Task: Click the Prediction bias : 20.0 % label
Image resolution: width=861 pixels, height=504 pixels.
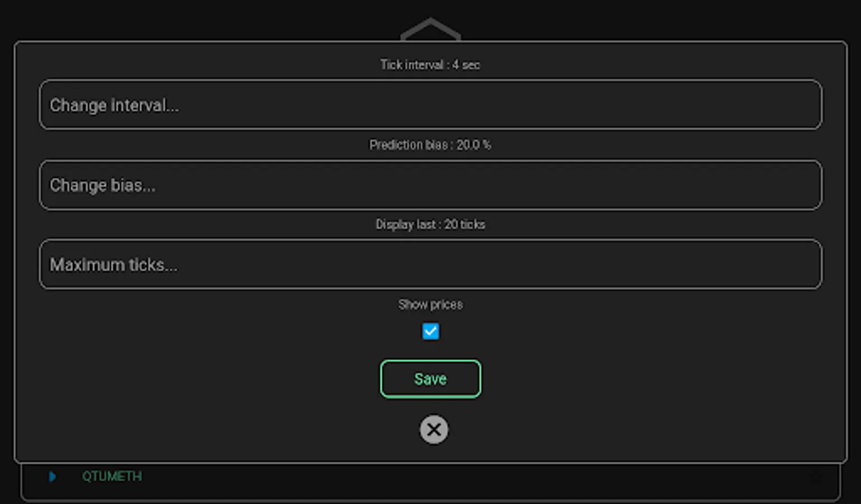Action: pyautogui.click(x=430, y=145)
